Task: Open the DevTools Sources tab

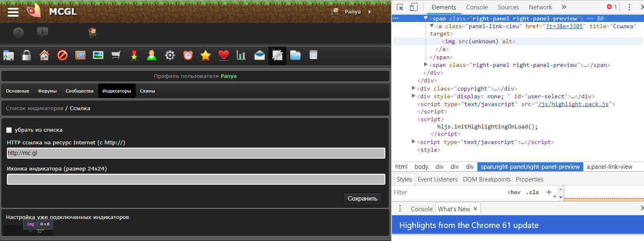Action: point(508,7)
